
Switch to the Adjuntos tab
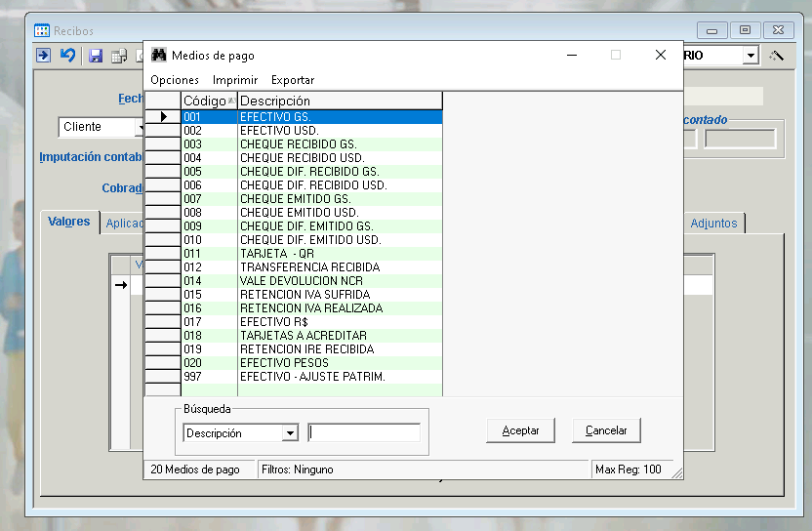pos(713,224)
